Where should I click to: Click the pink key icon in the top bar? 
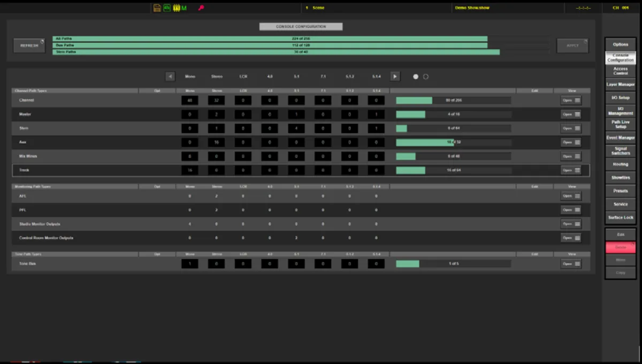click(x=201, y=8)
